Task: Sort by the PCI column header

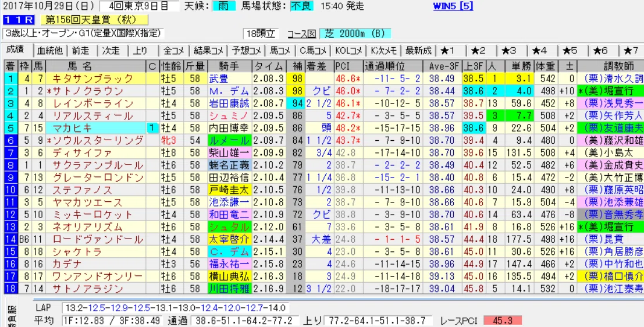Action: pyautogui.click(x=348, y=66)
